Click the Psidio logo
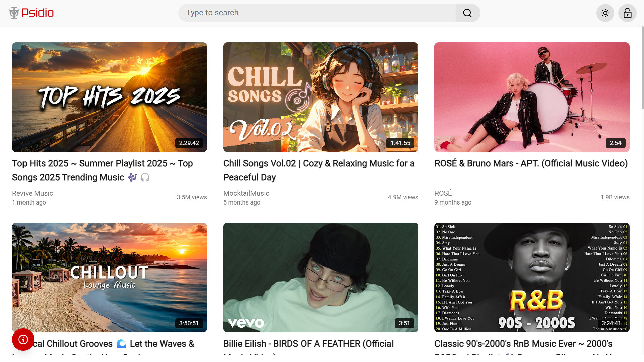Screen dimensions: 644x362 [31, 13]
